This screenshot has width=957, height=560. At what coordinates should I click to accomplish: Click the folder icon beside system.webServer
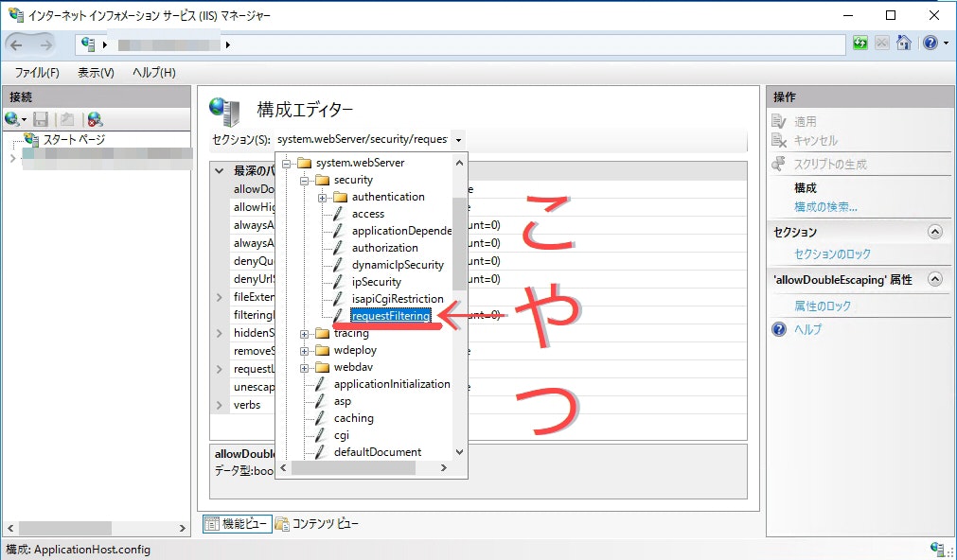pos(304,163)
